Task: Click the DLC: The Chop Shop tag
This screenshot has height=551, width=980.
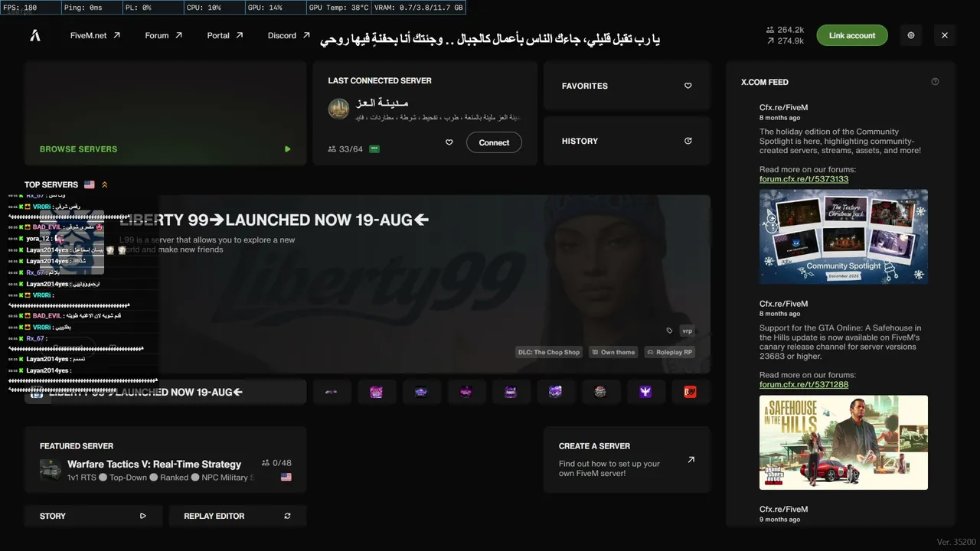Action: 549,352
